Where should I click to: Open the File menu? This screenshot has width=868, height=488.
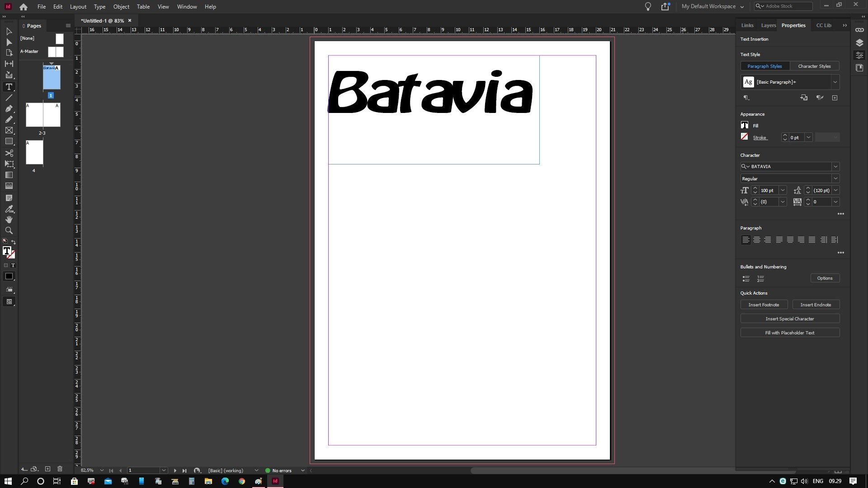(x=42, y=7)
